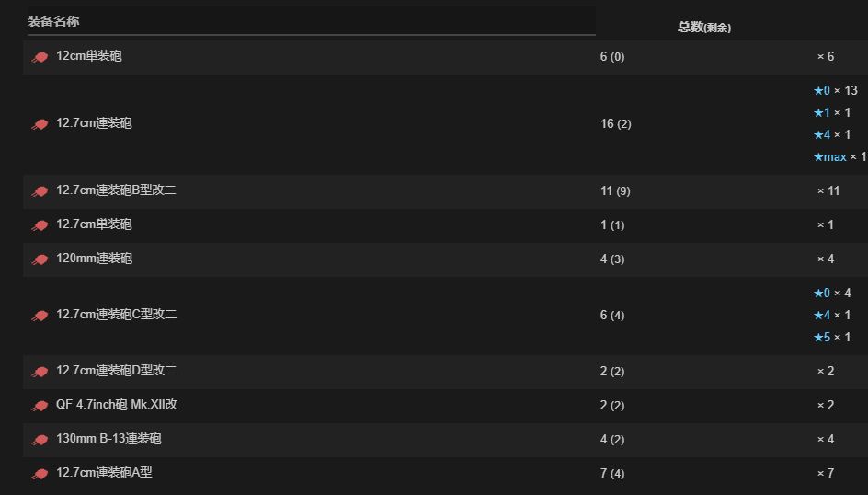The width and height of the screenshot is (868, 495).
Task: Click the × 11 count for B型改二
Action: [828, 191]
